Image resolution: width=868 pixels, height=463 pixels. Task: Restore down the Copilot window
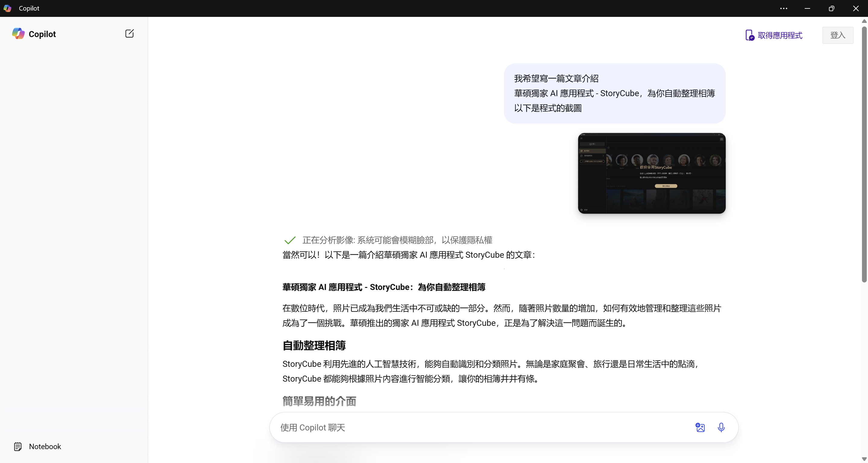tap(831, 8)
